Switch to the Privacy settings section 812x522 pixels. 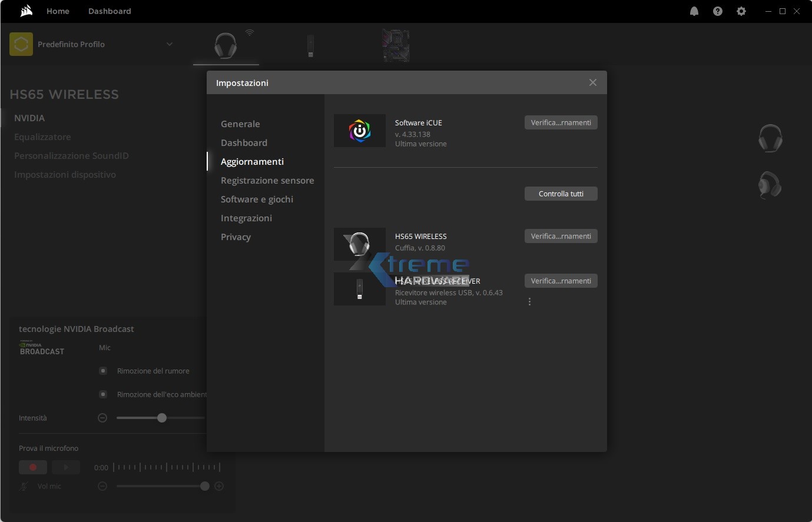[236, 237]
